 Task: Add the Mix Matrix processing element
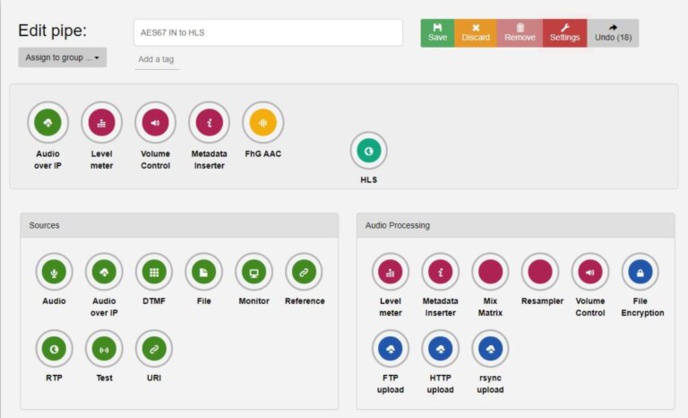tap(490, 271)
